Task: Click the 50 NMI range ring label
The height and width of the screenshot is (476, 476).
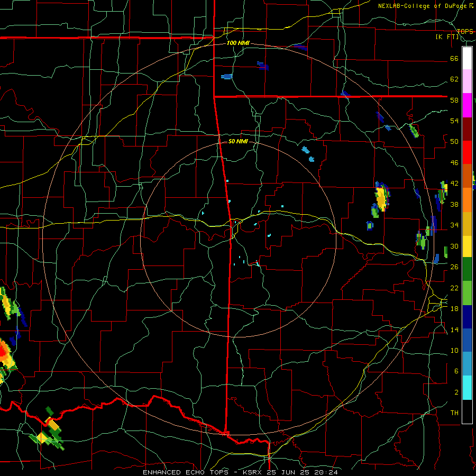Action: [x=237, y=141]
